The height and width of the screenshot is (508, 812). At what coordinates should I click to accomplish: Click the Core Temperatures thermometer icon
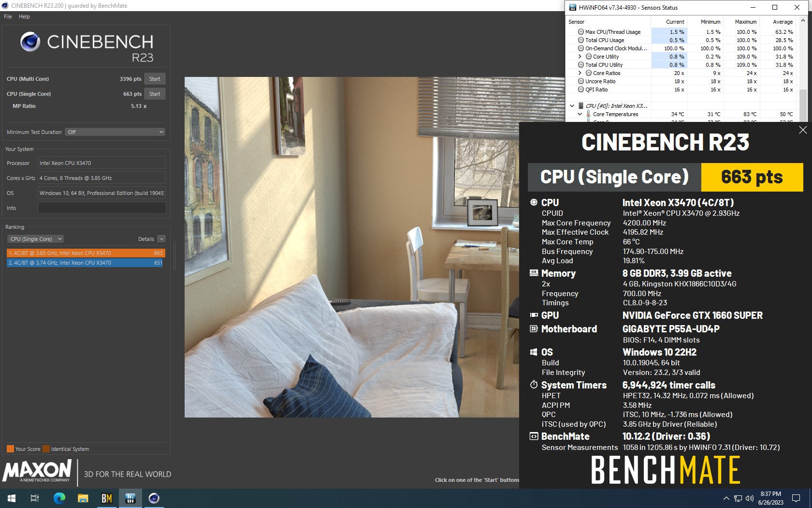(x=588, y=114)
